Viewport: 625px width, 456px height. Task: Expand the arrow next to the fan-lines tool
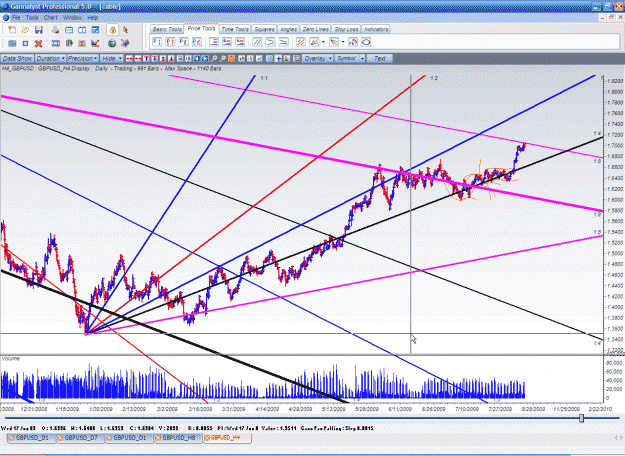pyautogui.click(x=343, y=42)
